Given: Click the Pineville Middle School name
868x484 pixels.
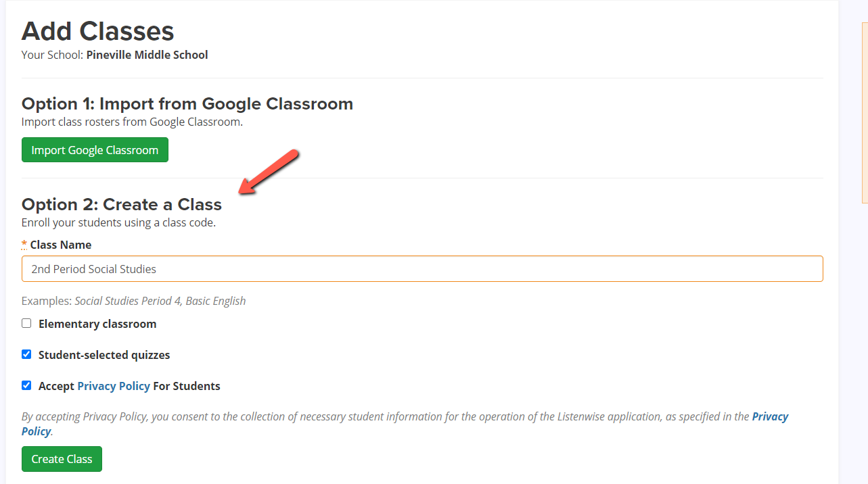Looking at the screenshot, I should pyautogui.click(x=147, y=55).
